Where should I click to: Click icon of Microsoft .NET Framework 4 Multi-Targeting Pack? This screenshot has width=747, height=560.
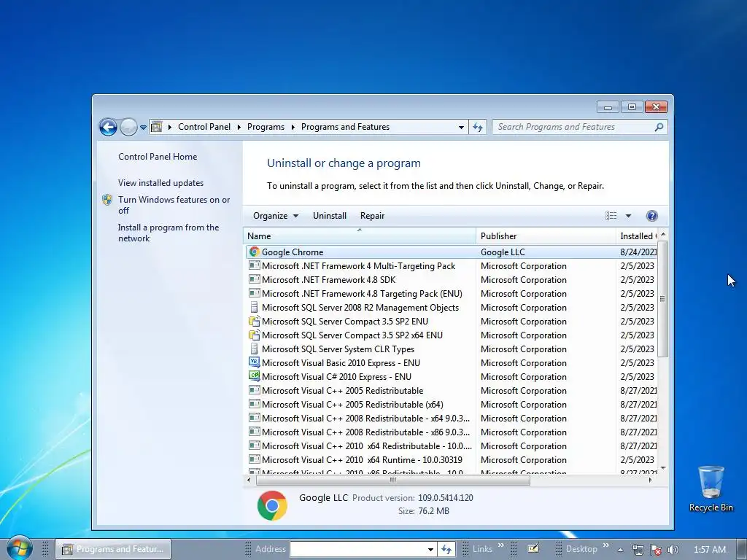coord(255,265)
